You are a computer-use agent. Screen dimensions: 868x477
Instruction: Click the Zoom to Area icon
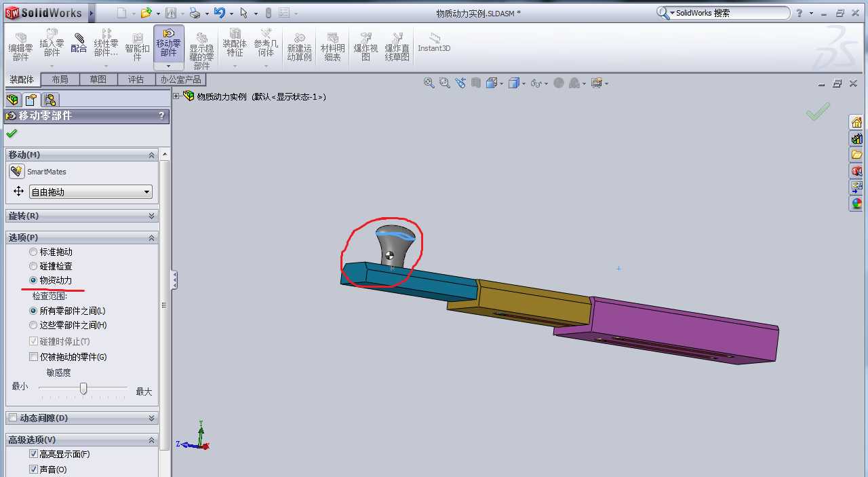click(x=445, y=83)
